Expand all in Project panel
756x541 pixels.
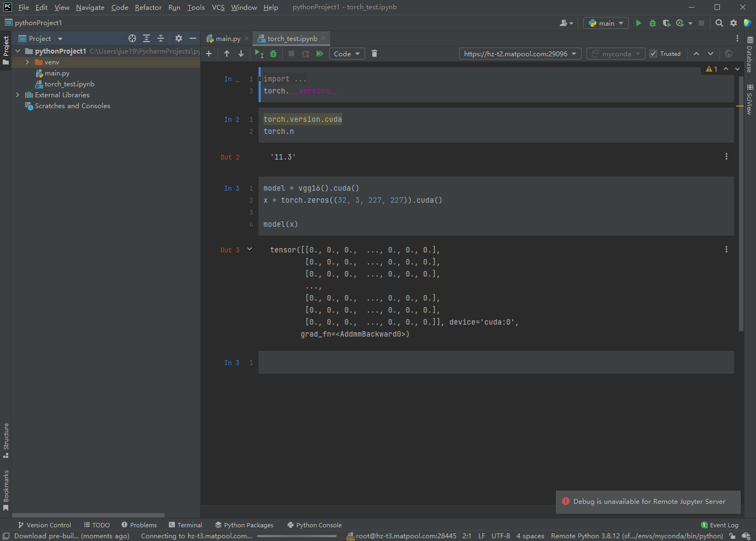pos(146,38)
